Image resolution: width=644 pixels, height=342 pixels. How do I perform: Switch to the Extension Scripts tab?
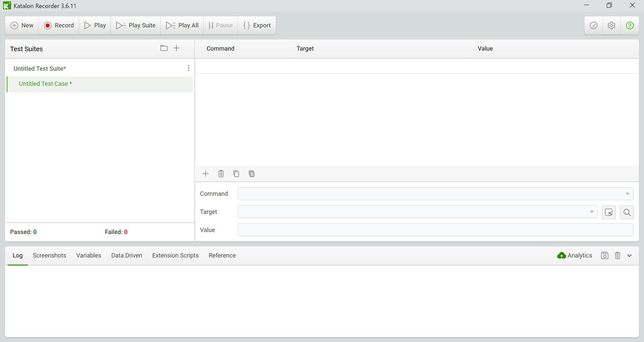175,255
